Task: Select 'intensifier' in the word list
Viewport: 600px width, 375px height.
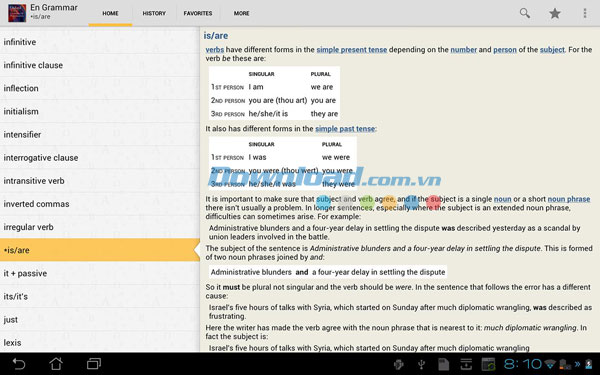Action: (100, 135)
